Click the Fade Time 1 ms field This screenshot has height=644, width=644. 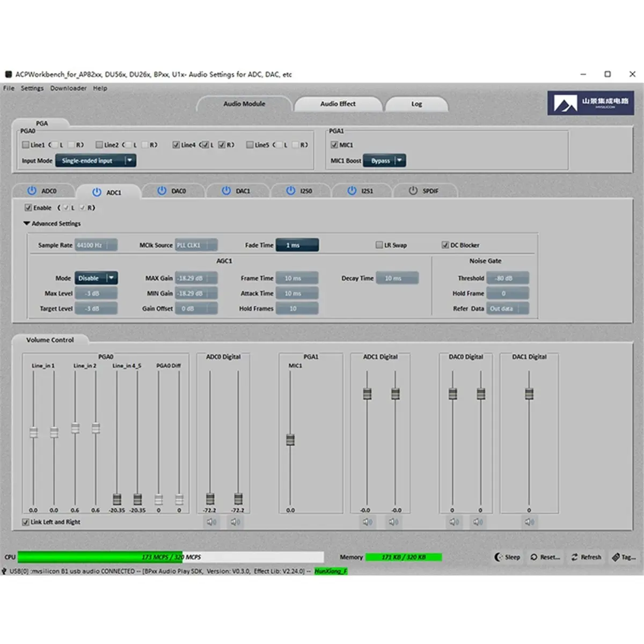(x=297, y=245)
